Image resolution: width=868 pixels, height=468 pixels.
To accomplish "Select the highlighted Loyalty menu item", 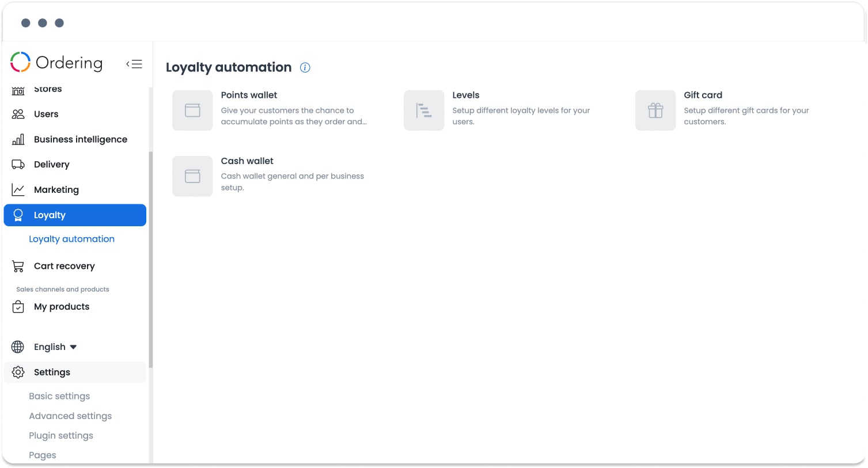I will (x=75, y=215).
